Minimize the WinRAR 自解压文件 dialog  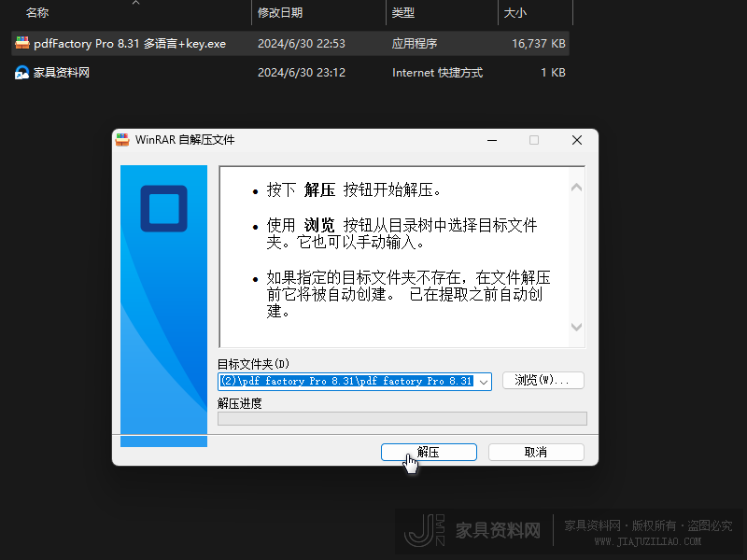pos(492,140)
